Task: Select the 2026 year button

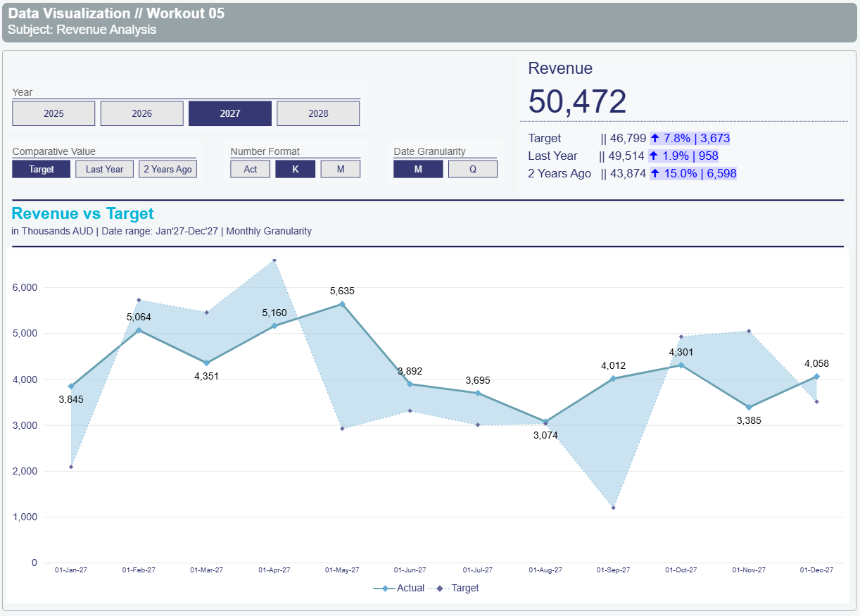Action: pyautogui.click(x=142, y=113)
